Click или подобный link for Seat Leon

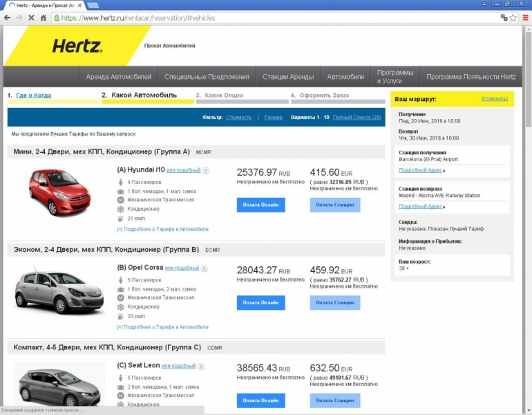click(x=178, y=366)
